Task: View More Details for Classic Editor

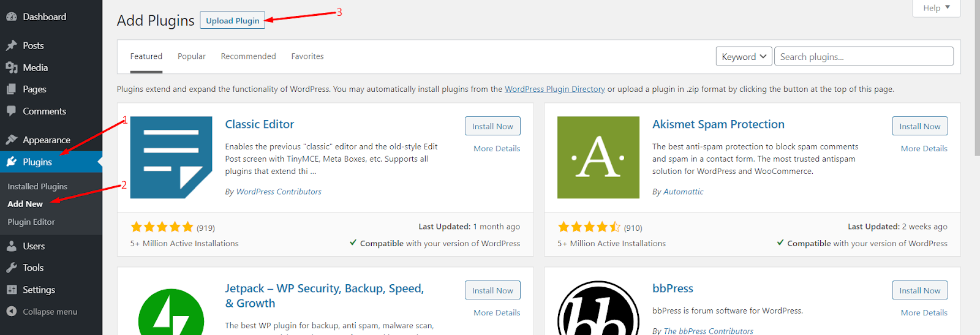Action: pyautogui.click(x=497, y=148)
